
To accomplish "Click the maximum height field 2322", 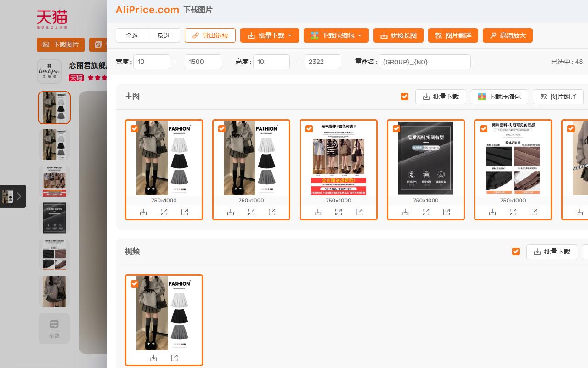I will tap(322, 62).
